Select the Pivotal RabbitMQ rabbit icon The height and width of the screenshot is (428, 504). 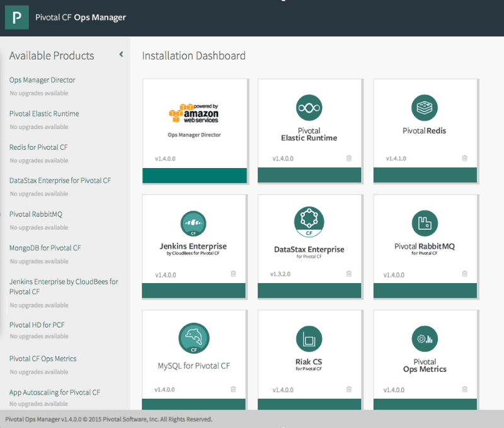[x=425, y=223]
